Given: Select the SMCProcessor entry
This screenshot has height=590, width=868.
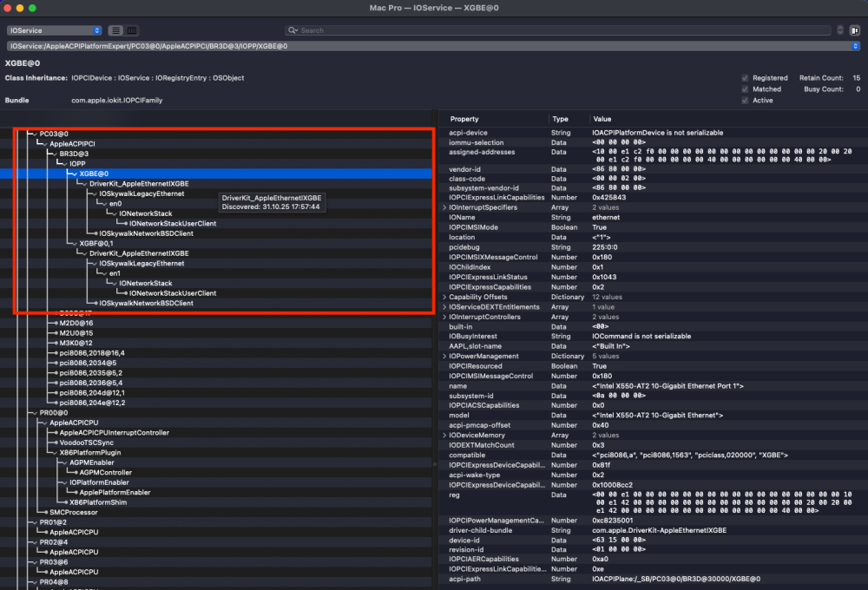Looking at the screenshot, I should [x=74, y=513].
